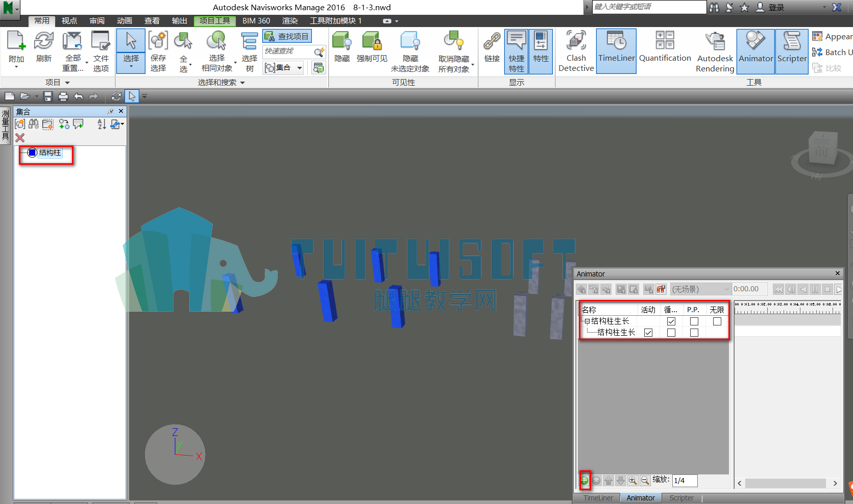The height and width of the screenshot is (504, 853).
Task: Select the 结构柱 set item
Action: point(50,153)
